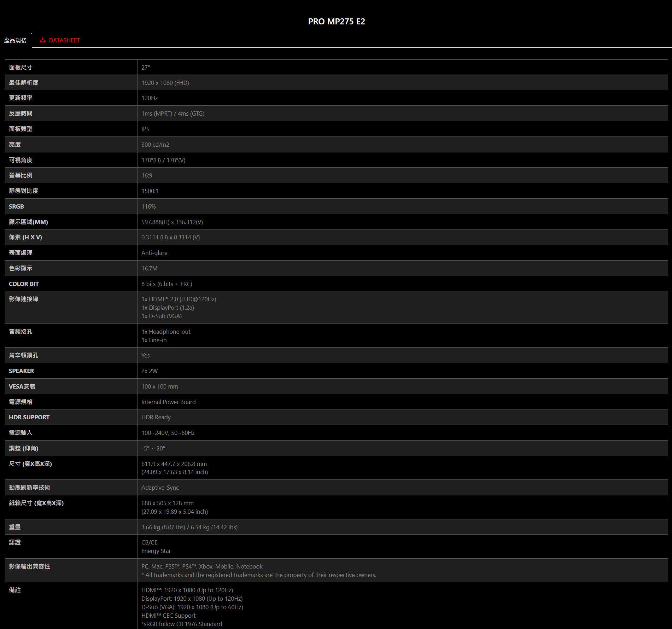672x629 pixels.
Task: Select the 120Hz refresh rate value
Action: [x=150, y=98]
